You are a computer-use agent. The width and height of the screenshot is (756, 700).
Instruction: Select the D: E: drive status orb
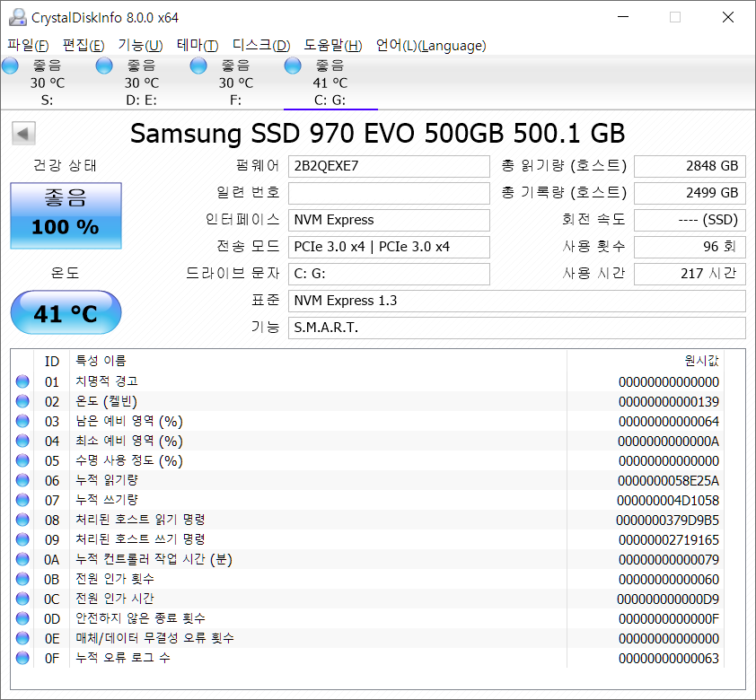tap(104, 66)
